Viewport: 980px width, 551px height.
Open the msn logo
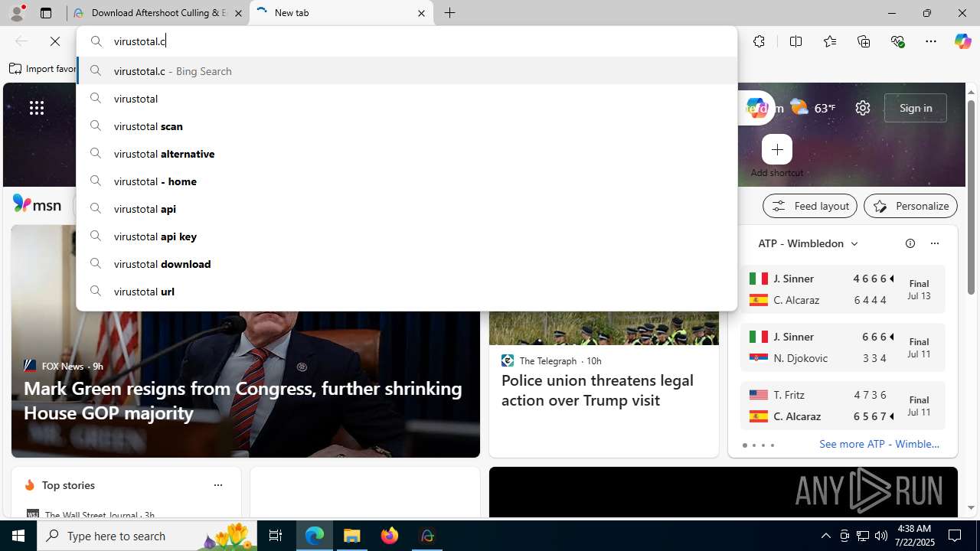(x=37, y=204)
